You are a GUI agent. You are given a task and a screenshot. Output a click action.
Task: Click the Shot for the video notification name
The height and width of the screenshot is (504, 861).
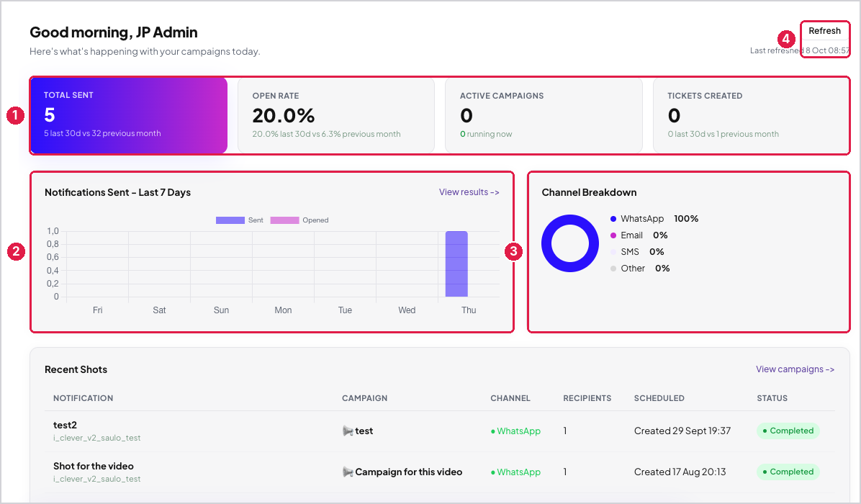click(x=94, y=466)
